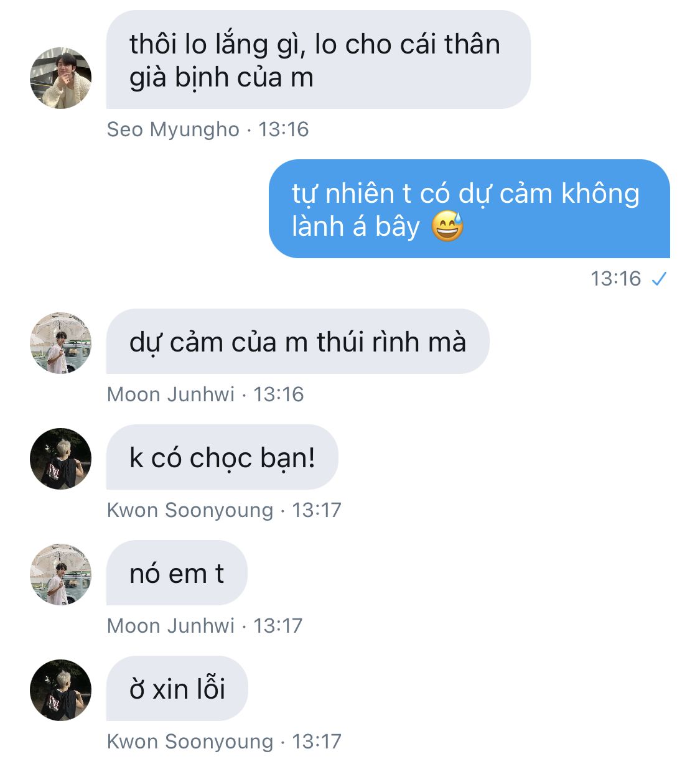Viewport: 700px width, 759px height.
Task: Click the sweat smile emoji in blue message
Action: [447, 226]
